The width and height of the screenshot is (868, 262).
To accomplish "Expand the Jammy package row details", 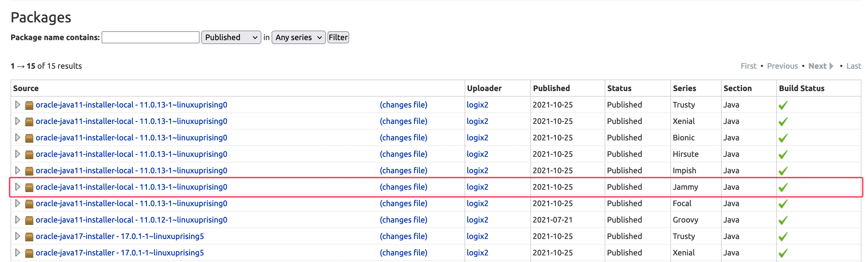I will tap(17, 187).
